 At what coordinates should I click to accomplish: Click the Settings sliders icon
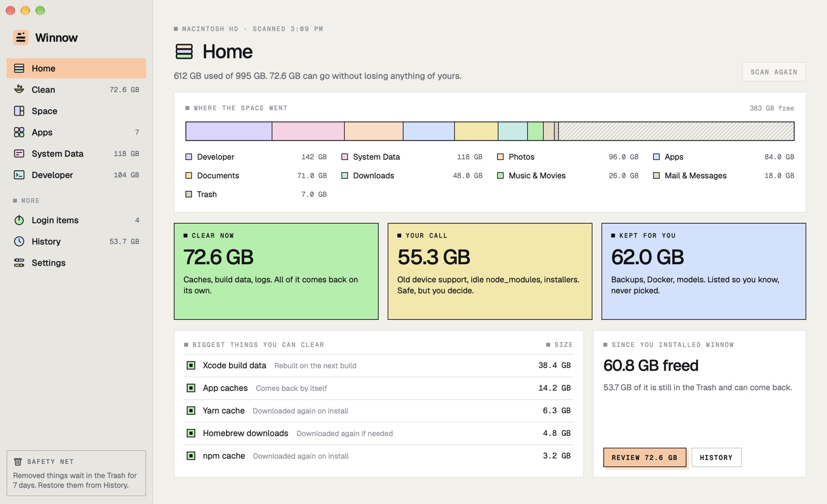(19, 263)
